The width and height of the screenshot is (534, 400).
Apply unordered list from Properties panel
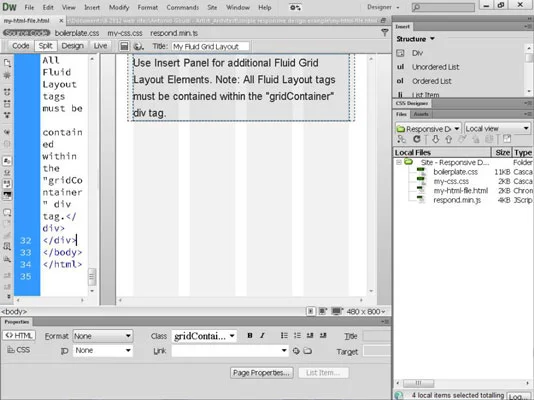(284, 336)
